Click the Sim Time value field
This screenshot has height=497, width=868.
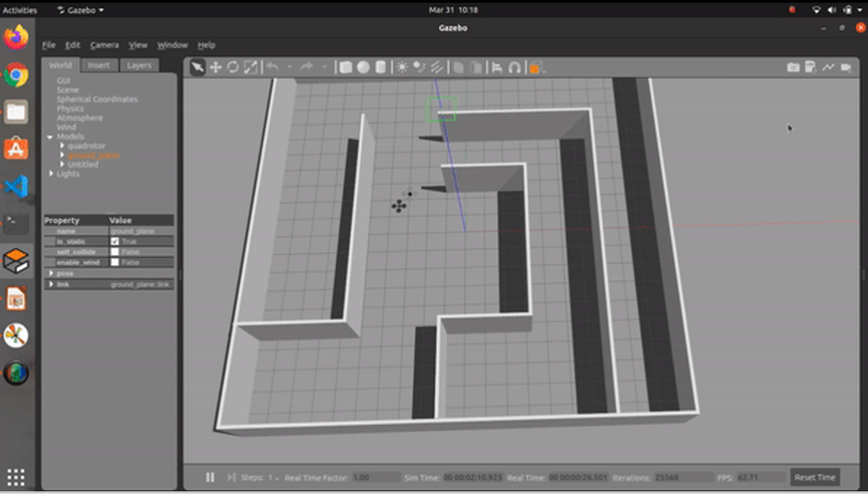tap(472, 478)
